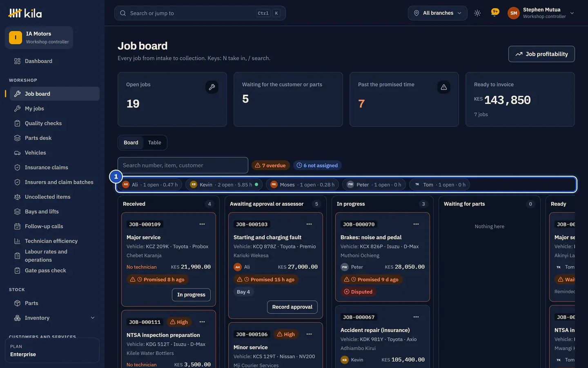Open My jobs wrench icon
Screen dimensions: 588x368
tap(17, 108)
